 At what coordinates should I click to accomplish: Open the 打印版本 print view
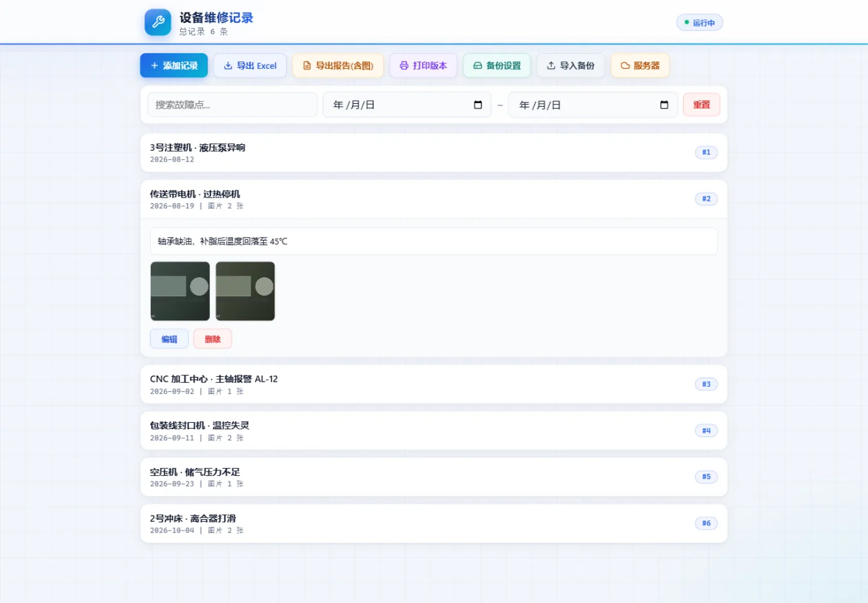pos(423,66)
